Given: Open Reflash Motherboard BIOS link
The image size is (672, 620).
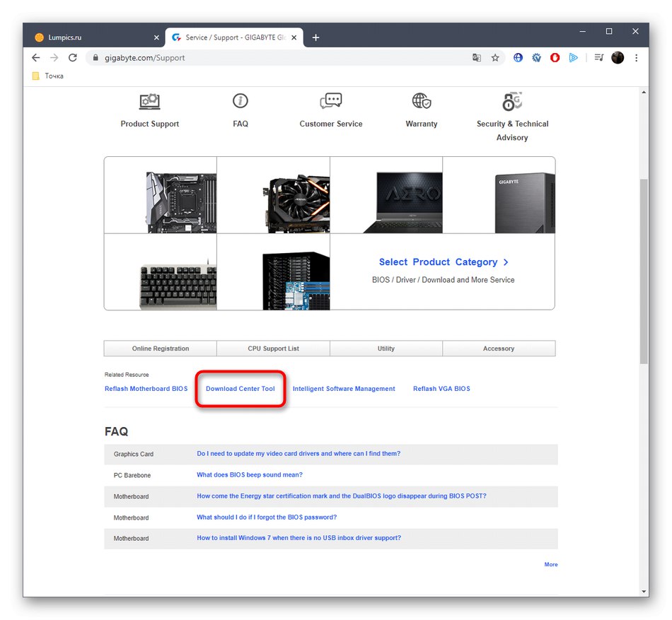Looking at the screenshot, I should click(146, 389).
